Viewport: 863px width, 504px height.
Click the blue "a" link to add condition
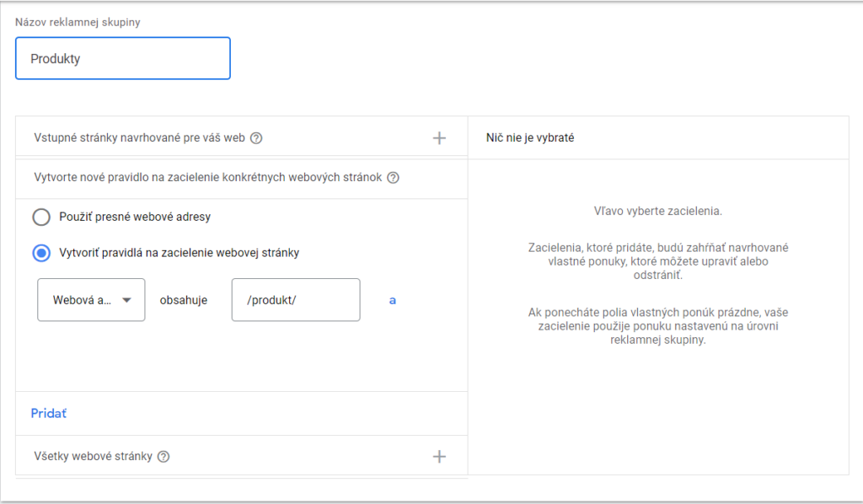pyautogui.click(x=393, y=300)
